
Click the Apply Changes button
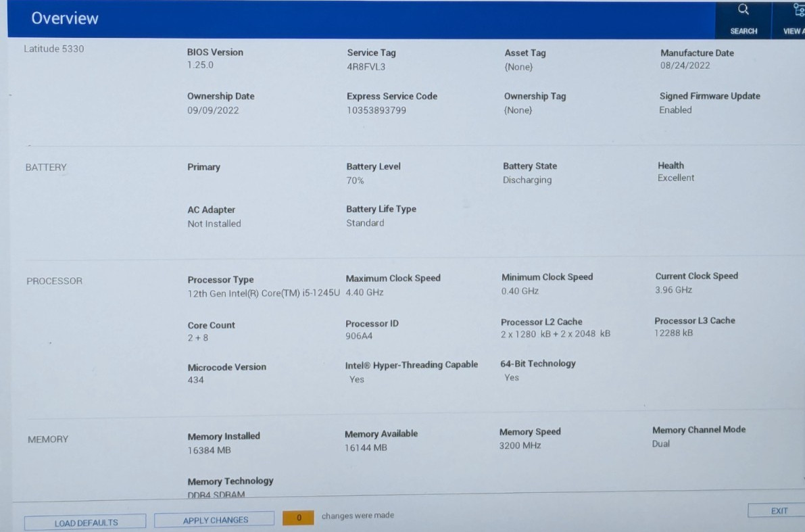pos(214,520)
